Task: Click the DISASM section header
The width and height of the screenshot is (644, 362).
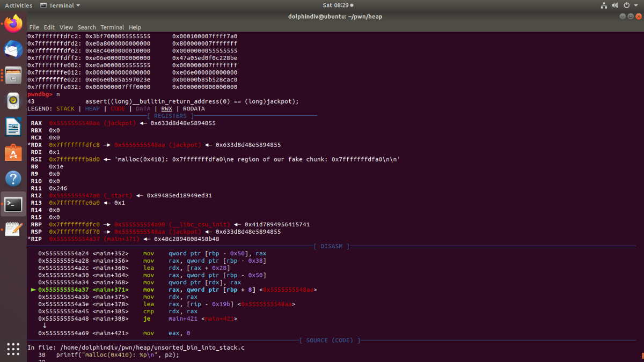Action: click(333, 247)
